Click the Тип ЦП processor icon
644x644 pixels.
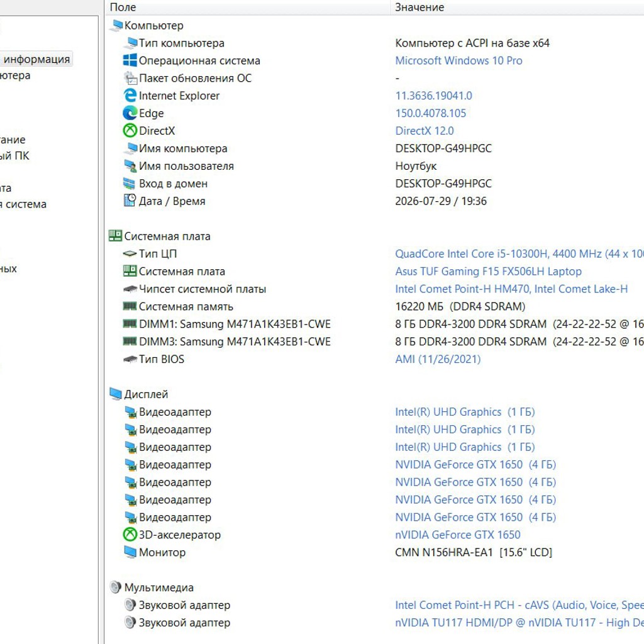130,254
